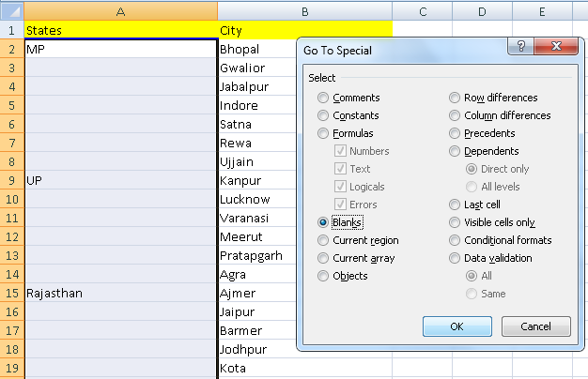Image resolution: width=588 pixels, height=379 pixels.
Task: Select the Blanks radio option
Action: pos(324,222)
